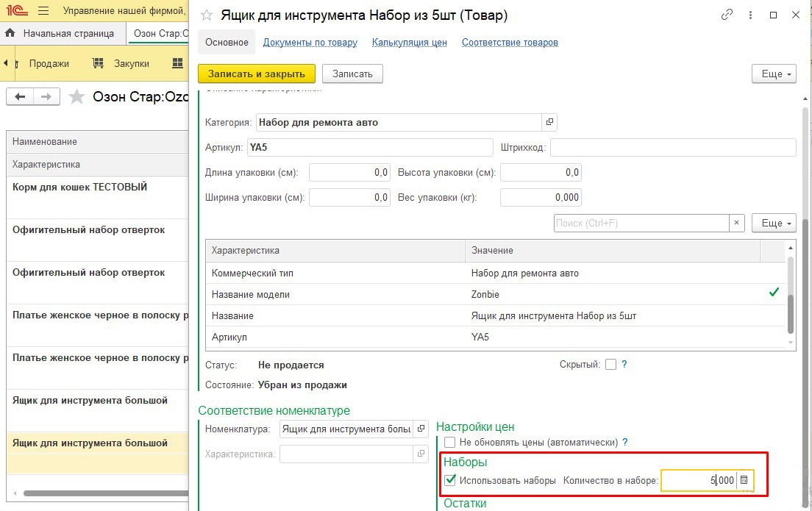Click the Записать button
The width and height of the screenshot is (812, 511).
coord(352,74)
